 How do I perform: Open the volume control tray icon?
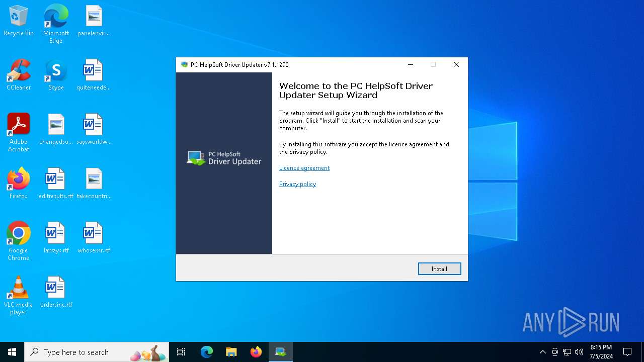(x=579, y=352)
